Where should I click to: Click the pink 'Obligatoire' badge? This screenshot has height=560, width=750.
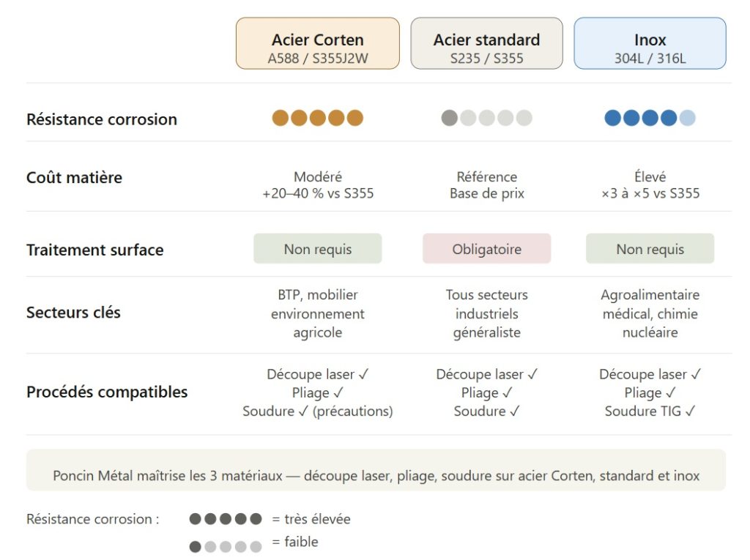point(486,249)
